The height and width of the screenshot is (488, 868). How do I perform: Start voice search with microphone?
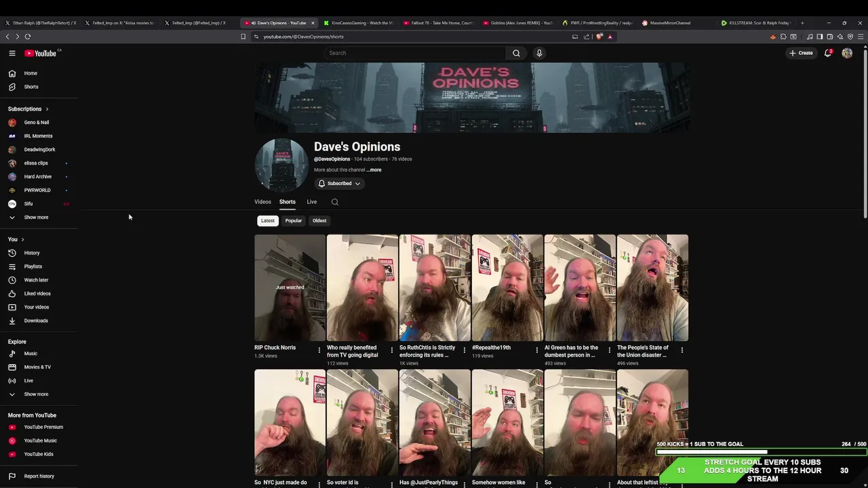pyautogui.click(x=539, y=53)
